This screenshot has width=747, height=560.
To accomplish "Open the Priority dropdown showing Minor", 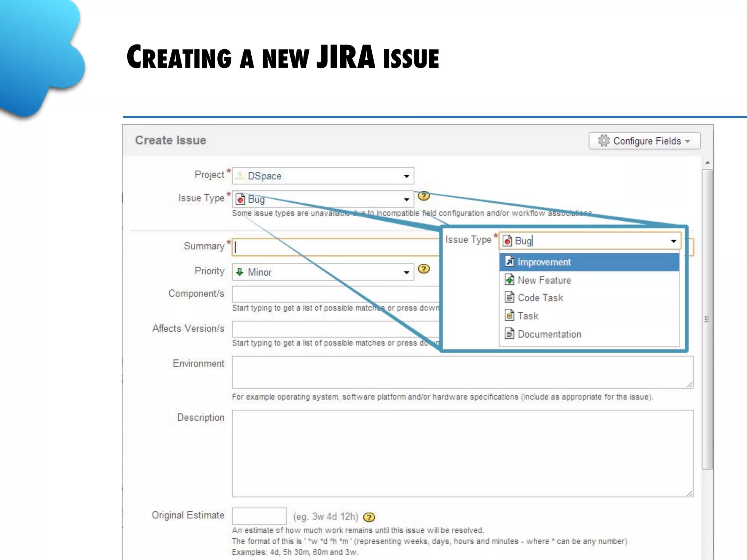I will tap(323, 272).
